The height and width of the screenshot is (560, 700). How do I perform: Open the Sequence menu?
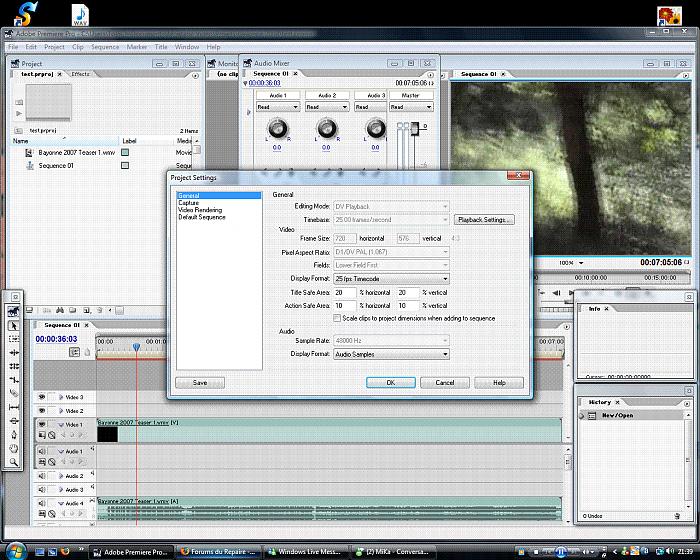tap(105, 47)
